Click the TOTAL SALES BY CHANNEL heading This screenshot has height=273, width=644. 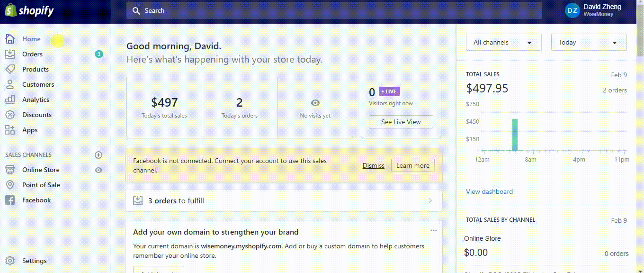(x=501, y=220)
